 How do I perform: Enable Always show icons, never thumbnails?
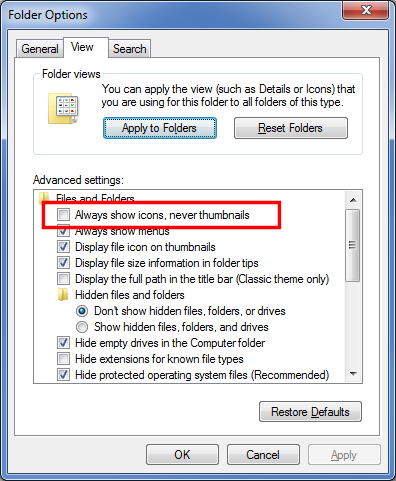tap(63, 215)
